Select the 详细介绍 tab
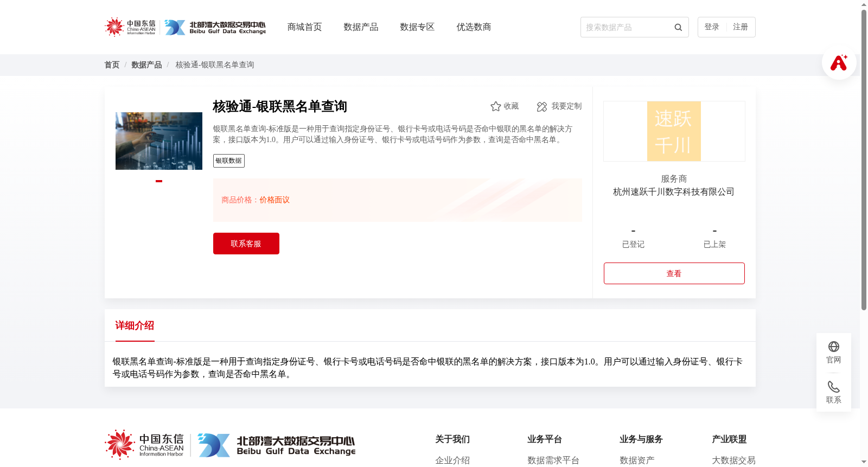868x467 pixels. (x=135, y=325)
